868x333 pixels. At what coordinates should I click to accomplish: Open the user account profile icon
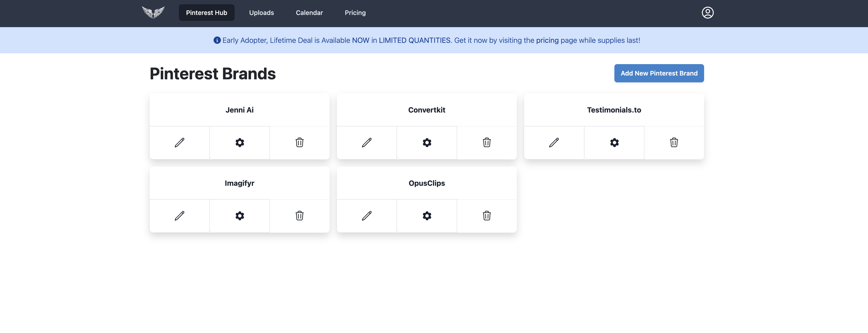click(708, 13)
